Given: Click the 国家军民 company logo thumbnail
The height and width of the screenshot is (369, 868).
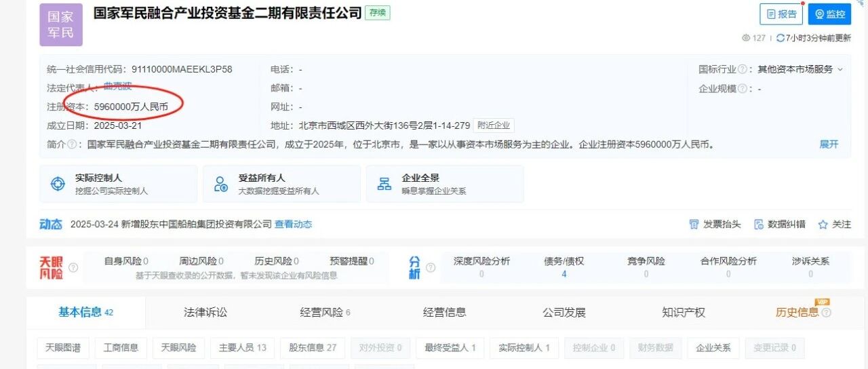Looking at the screenshot, I should coord(61,24).
